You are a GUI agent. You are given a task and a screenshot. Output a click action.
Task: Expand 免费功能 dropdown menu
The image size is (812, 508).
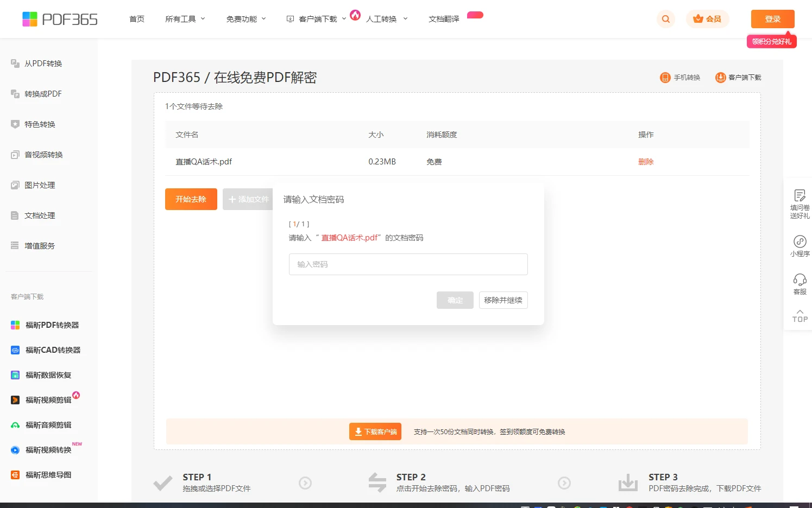(246, 19)
